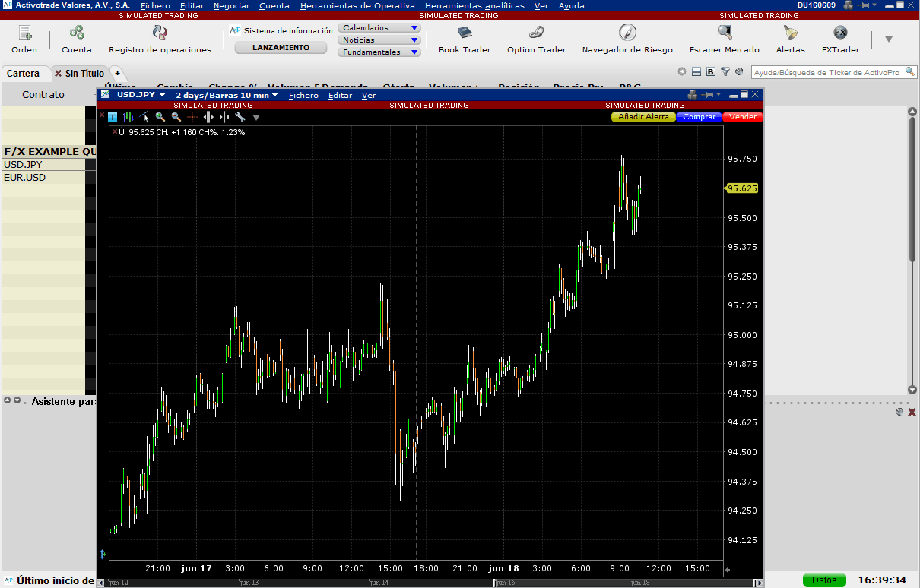Open the Fundamentales dropdown
Screen dimensions: 920x588
click(x=379, y=52)
